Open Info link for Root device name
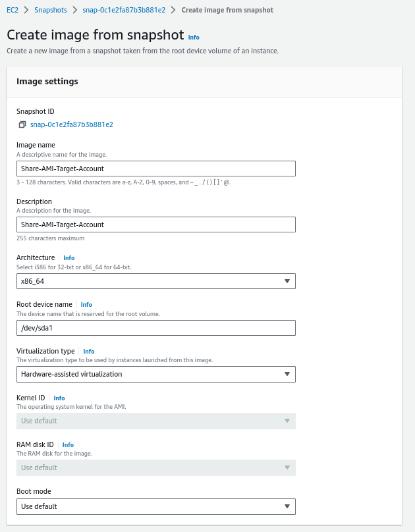415x532 pixels. [86, 305]
